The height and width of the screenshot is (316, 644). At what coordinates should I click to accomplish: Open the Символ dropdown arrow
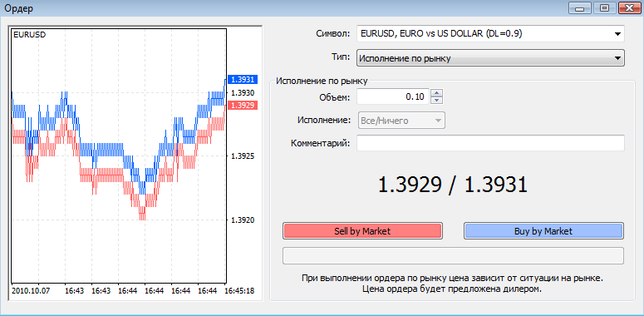(x=617, y=34)
